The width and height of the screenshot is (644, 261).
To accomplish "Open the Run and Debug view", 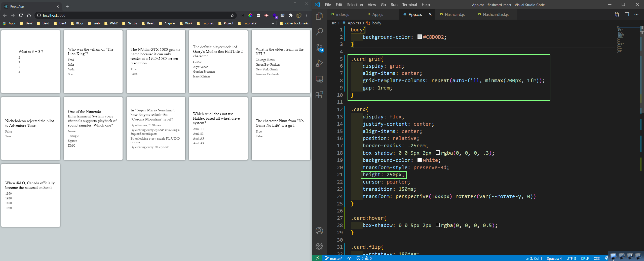I will click(319, 63).
